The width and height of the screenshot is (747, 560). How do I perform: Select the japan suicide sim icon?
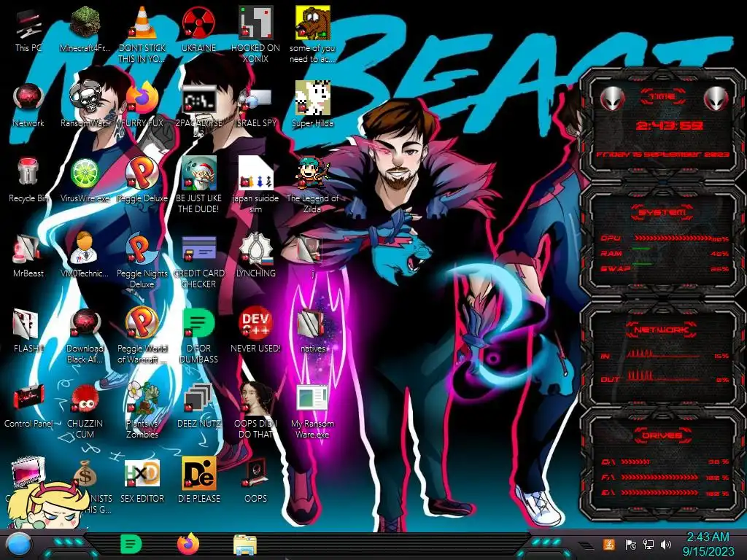[x=255, y=173]
